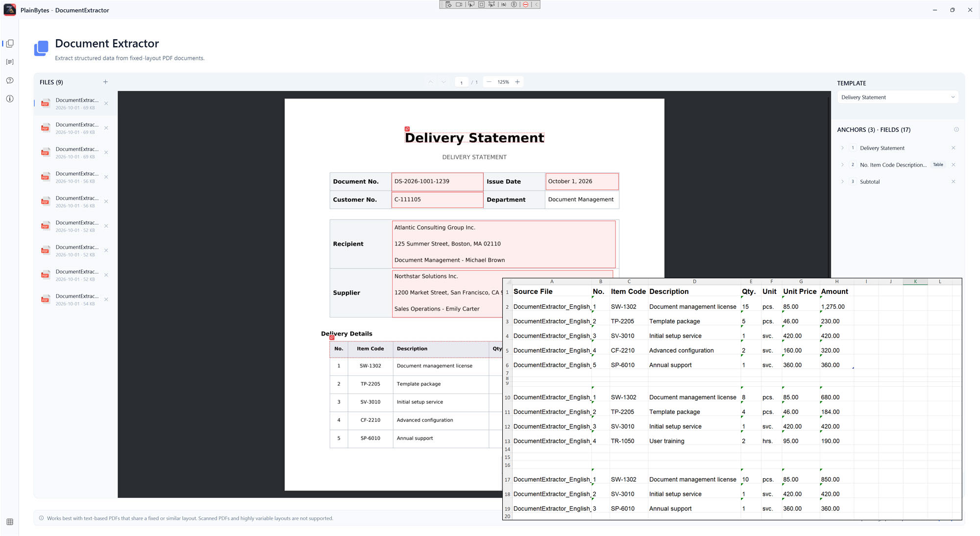This screenshot has width=980, height=536.
Task: Delete the Subtotal anchor
Action: [953, 181]
